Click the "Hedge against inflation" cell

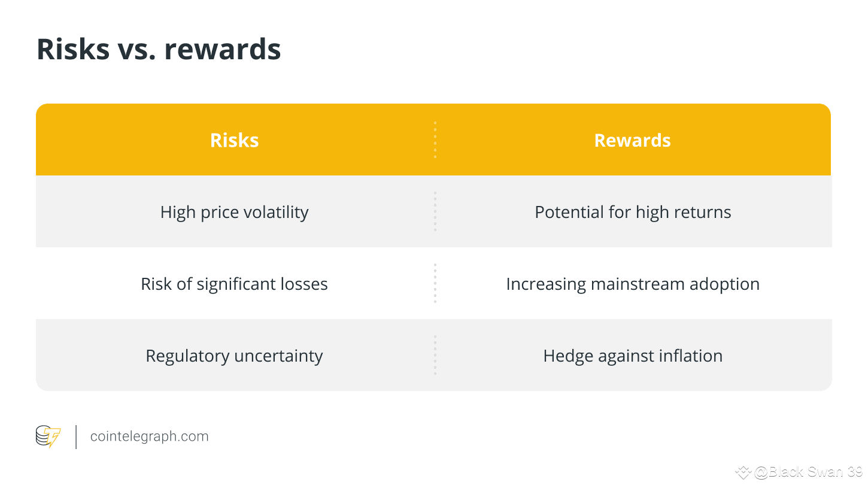pos(633,356)
